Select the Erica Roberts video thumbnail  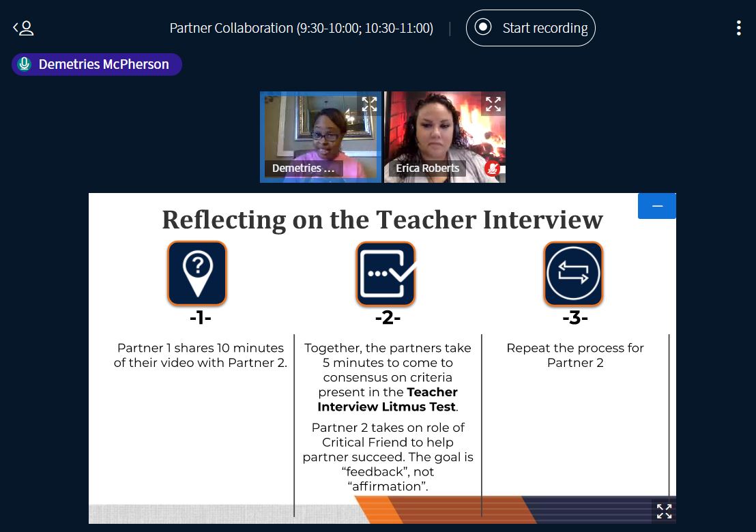445,137
